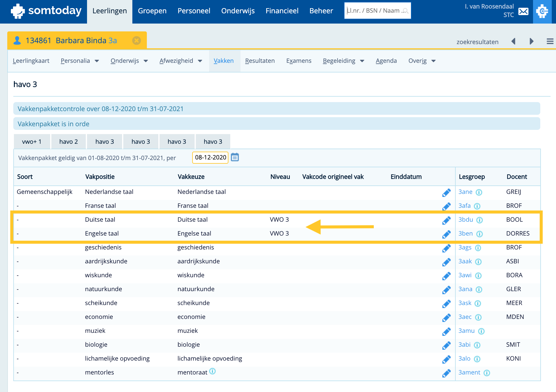The height and width of the screenshot is (392, 556).
Task: Select the vwo+ 1 package tab
Action: 32,142
